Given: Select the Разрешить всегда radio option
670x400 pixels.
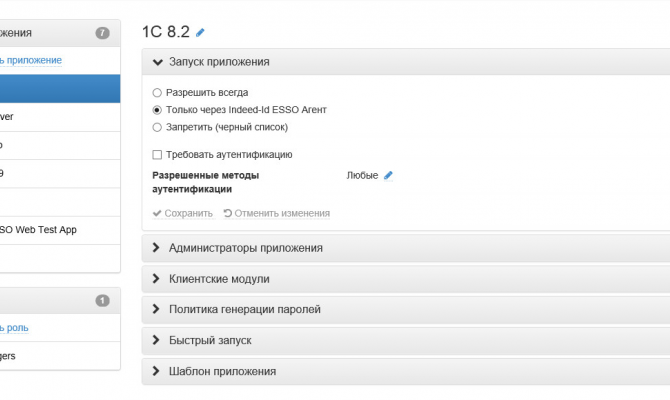Looking at the screenshot, I should [x=157, y=92].
